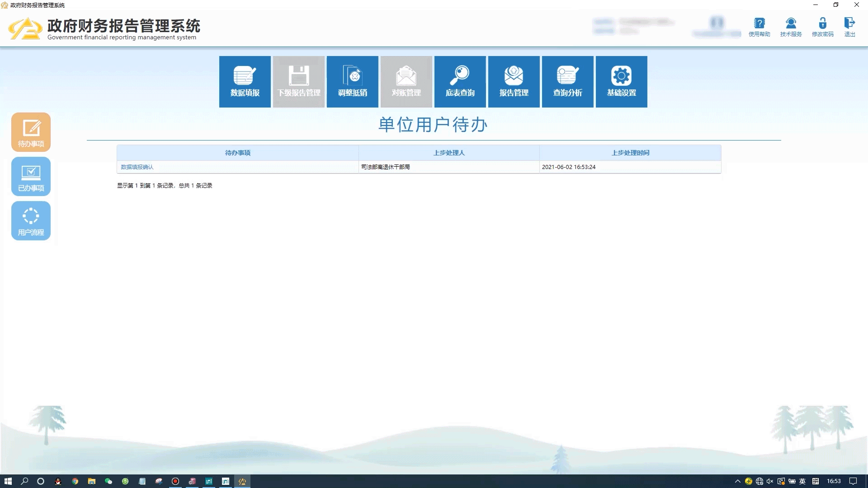Click the 上步处理时间 column header

[630, 153]
